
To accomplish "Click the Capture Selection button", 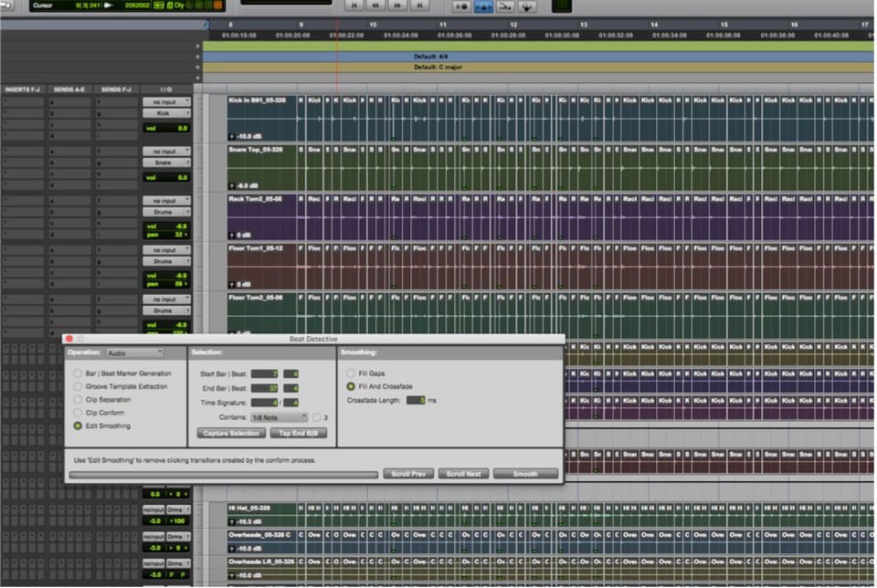I will point(231,433).
